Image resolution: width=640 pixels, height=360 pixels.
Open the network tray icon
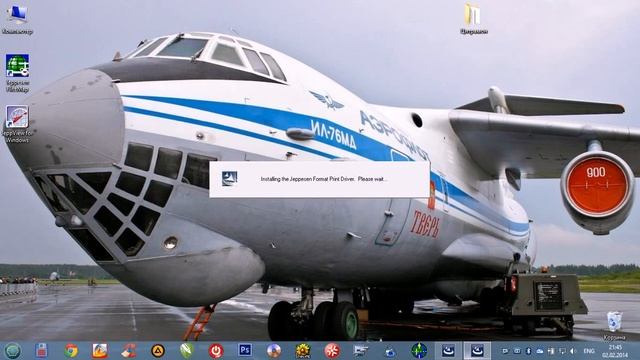point(562,351)
